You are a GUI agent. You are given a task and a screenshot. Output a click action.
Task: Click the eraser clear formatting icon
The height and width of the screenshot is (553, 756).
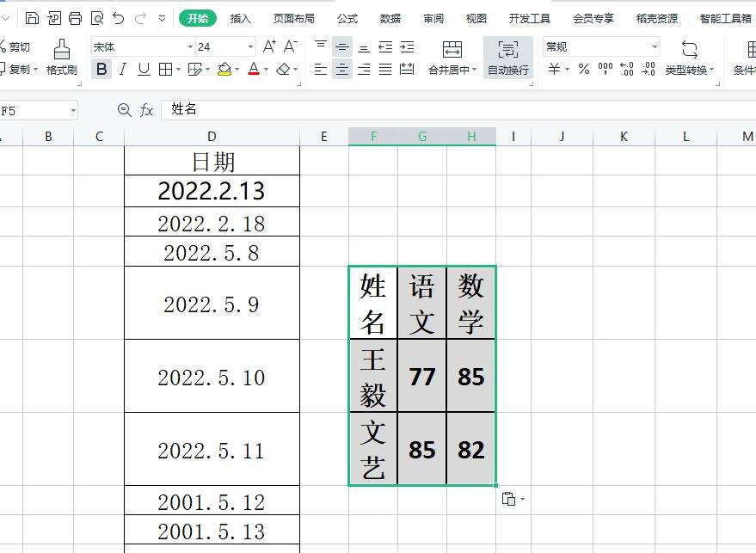(283, 69)
